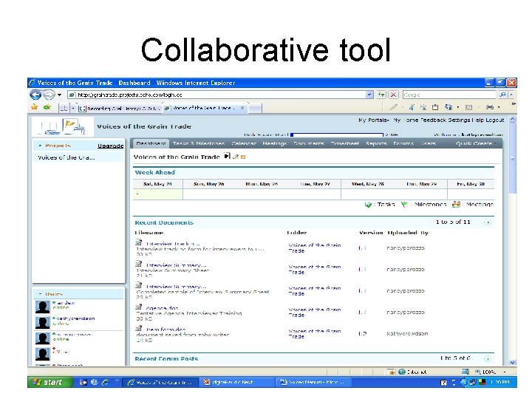Click the page vertical scrollbar thumb
The image size is (532, 399).
[x=513, y=158]
